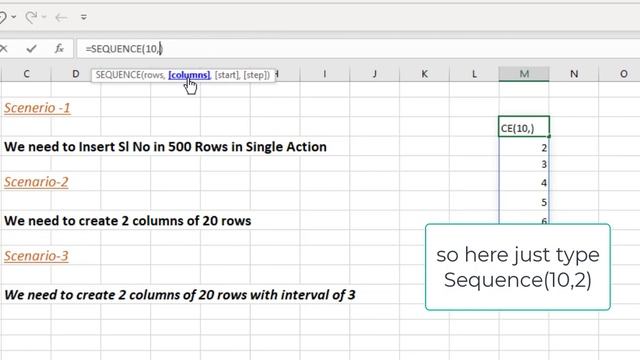
Task: Open the Redo history dropdown arrow
Action: pos(44,17)
